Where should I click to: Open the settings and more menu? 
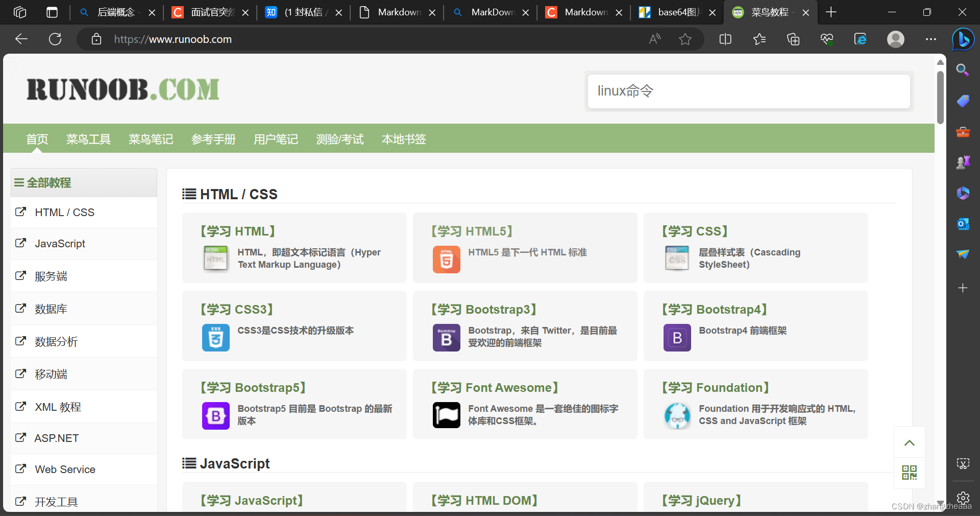point(931,39)
